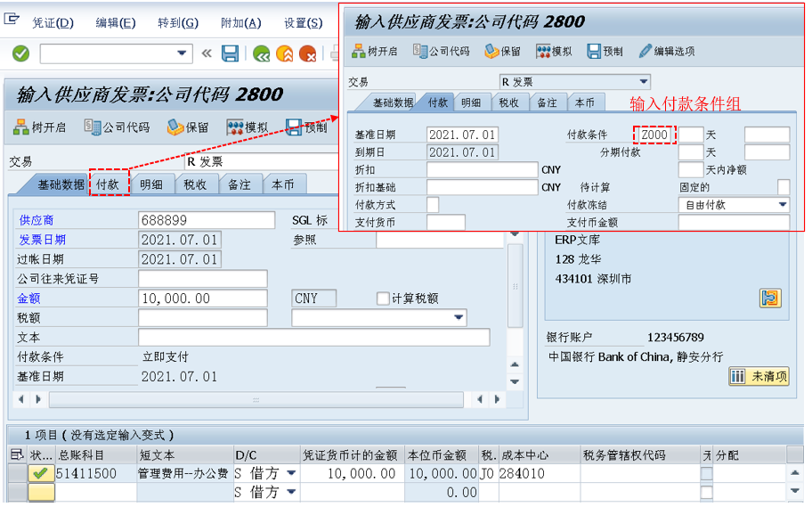Image resolution: width=812 pixels, height=507 pixels.
Task: Click the blue 发票日期 field label
Action: pyautogui.click(x=42, y=240)
